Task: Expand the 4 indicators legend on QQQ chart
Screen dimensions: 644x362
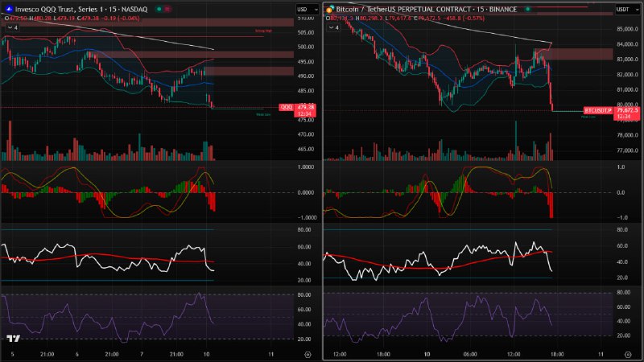Action: [12, 27]
